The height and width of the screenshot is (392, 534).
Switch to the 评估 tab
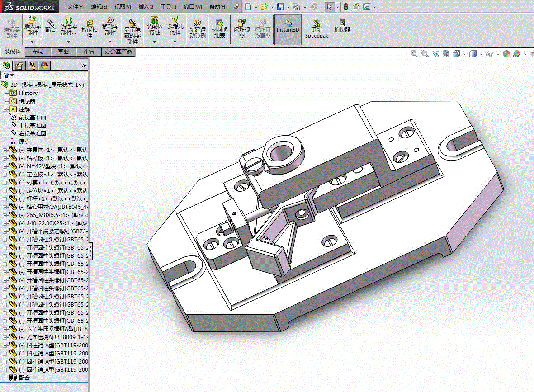[89, 52]
